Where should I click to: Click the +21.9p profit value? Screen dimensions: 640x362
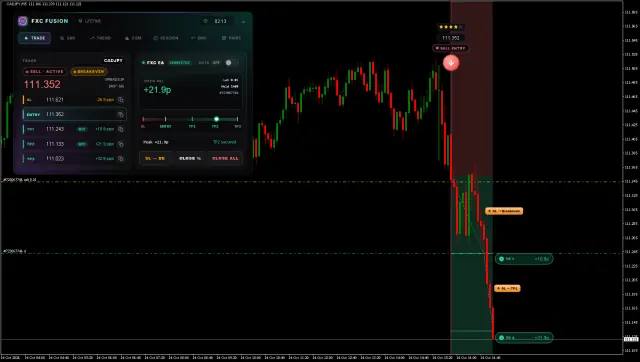point(157,90)
